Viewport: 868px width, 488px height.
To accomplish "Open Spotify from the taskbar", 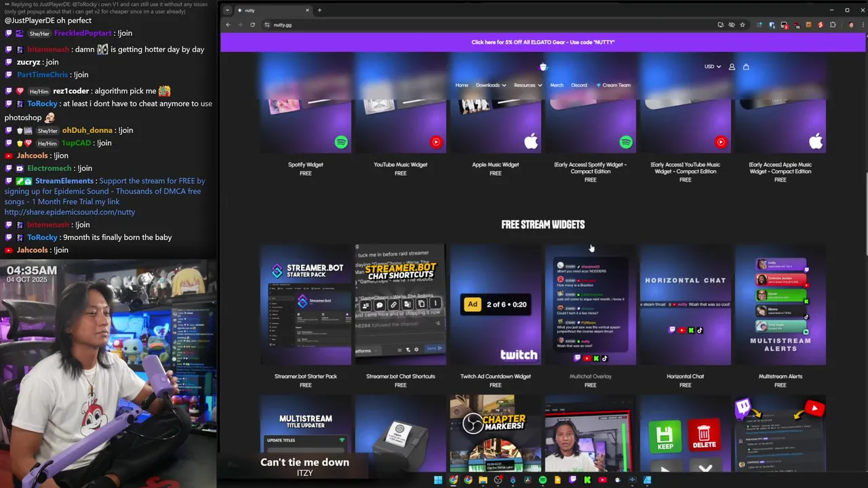I will pyautogui.click(x=542, y=480).
